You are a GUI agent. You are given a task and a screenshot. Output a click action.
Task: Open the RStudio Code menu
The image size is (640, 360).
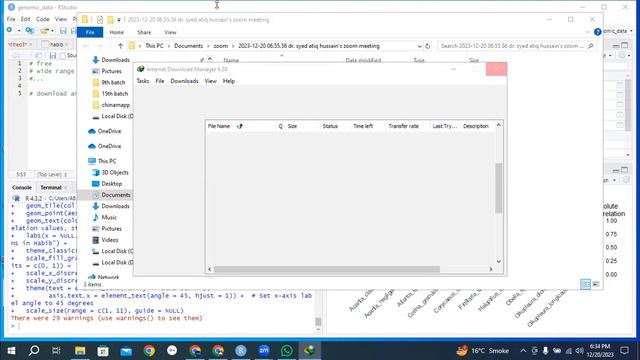(x=42, y=19)
